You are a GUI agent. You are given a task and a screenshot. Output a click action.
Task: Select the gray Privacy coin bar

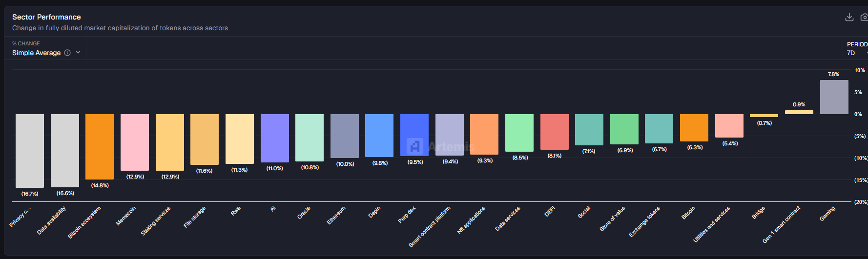coord(30,150)
